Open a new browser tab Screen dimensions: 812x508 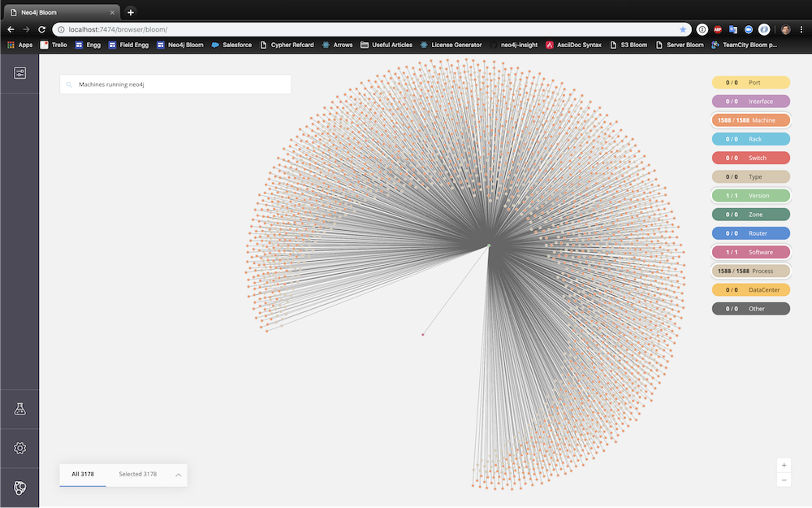pos(131,12)
